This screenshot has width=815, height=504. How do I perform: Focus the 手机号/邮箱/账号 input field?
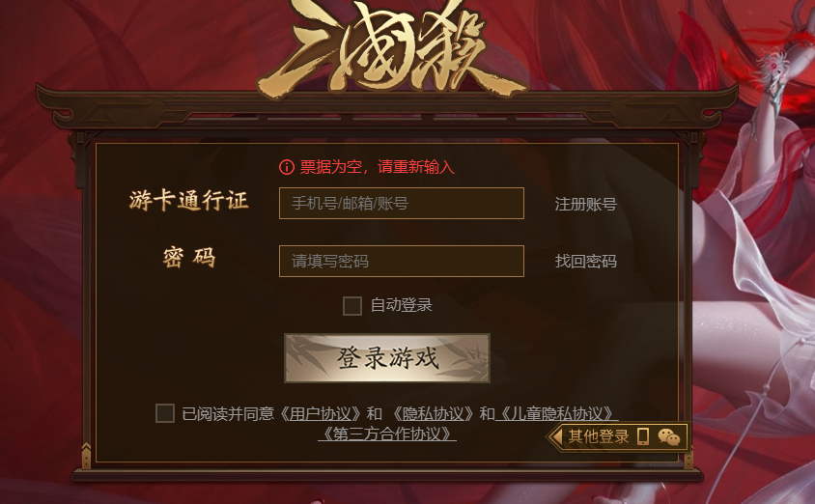[x=402, y=203]
